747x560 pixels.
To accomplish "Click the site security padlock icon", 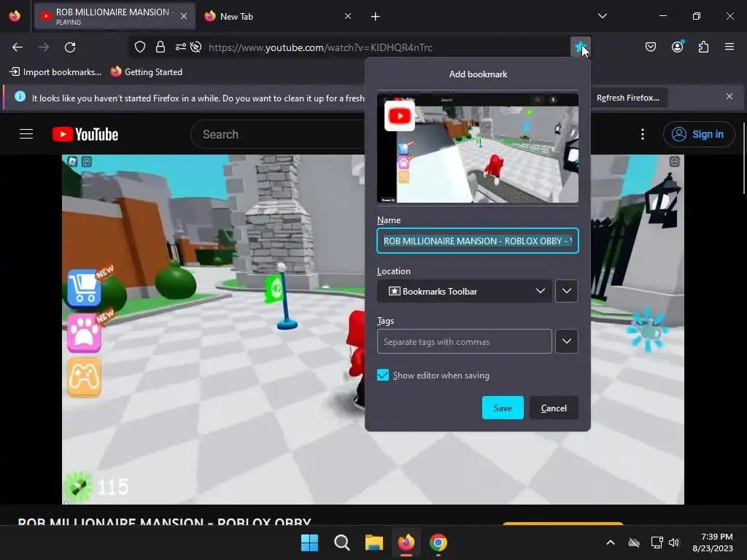I will point(160,47).
